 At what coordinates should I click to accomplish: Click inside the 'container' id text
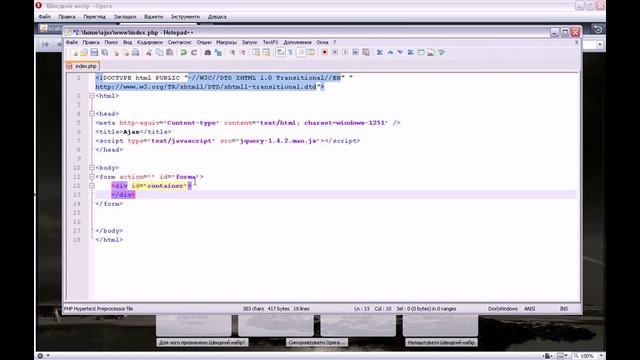(165, 186)
